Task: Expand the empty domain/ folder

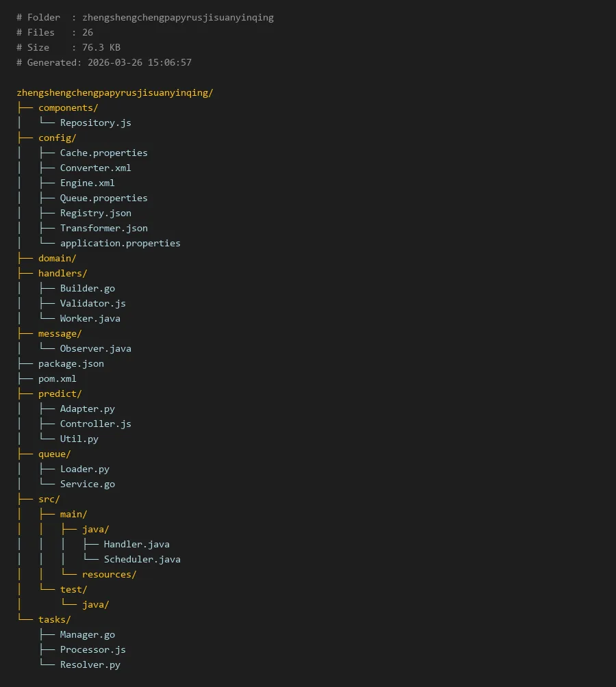Action: click(57, 258)
